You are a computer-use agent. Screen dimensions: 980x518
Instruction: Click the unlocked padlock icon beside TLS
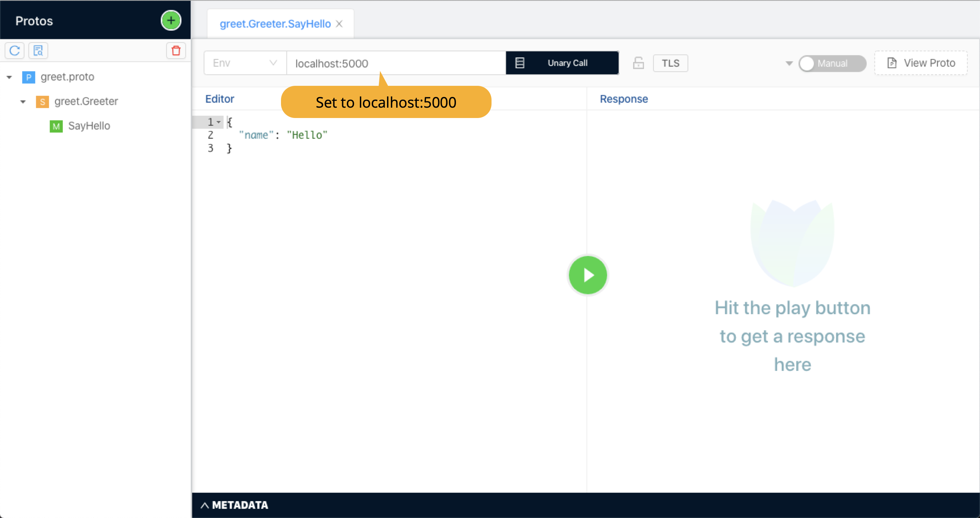638,63
